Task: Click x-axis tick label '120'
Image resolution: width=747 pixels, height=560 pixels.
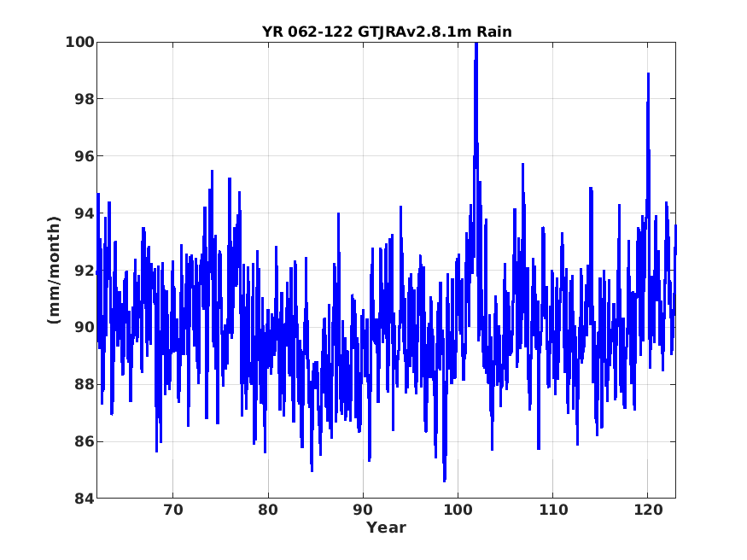Action: [x=648, y=510]
